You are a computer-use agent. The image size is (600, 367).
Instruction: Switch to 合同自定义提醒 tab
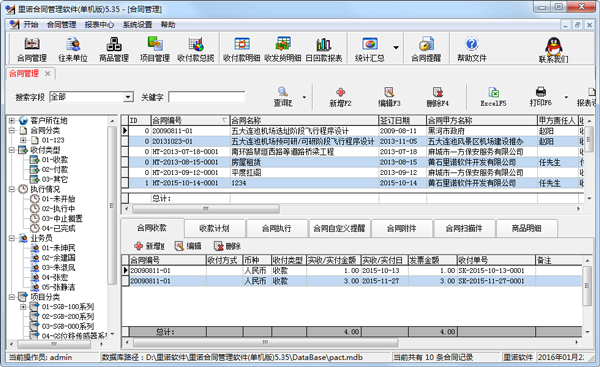[339, 228]
